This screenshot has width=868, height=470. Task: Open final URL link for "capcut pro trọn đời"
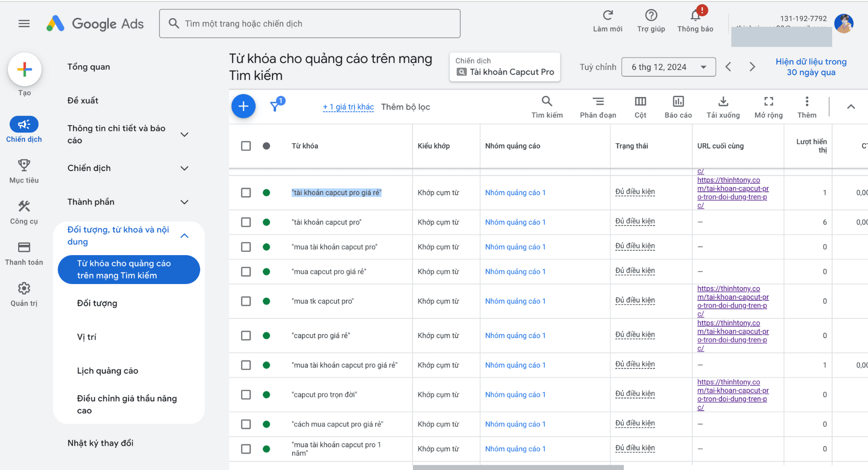[x=733, y=395]
